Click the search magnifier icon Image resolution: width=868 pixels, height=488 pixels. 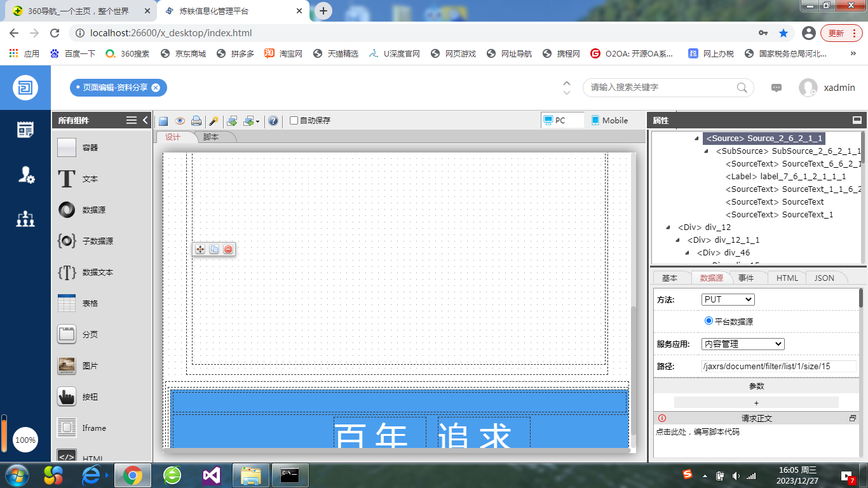pyautogui.click(x=742, y=88)
